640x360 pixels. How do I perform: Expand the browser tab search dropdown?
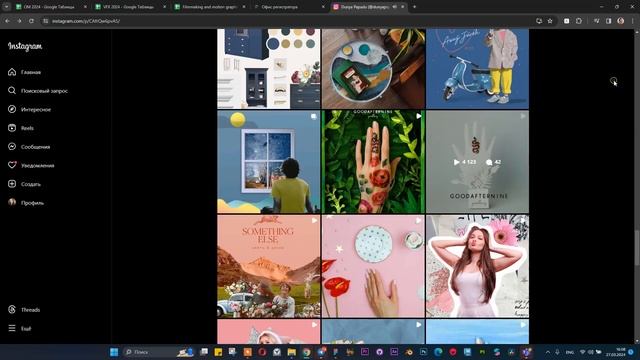tap(6, 7)
